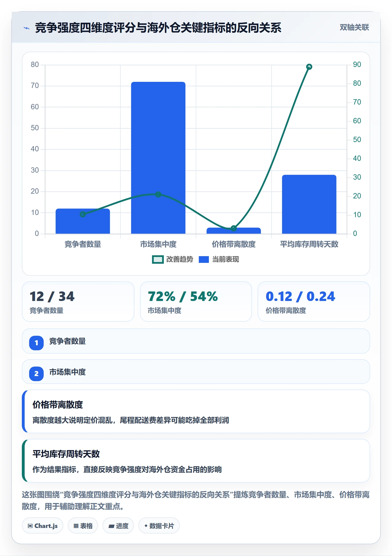Click the trend point on 市场集中度 bar
The height and width of the screenshot is (556, 392).
pos(158,194)
